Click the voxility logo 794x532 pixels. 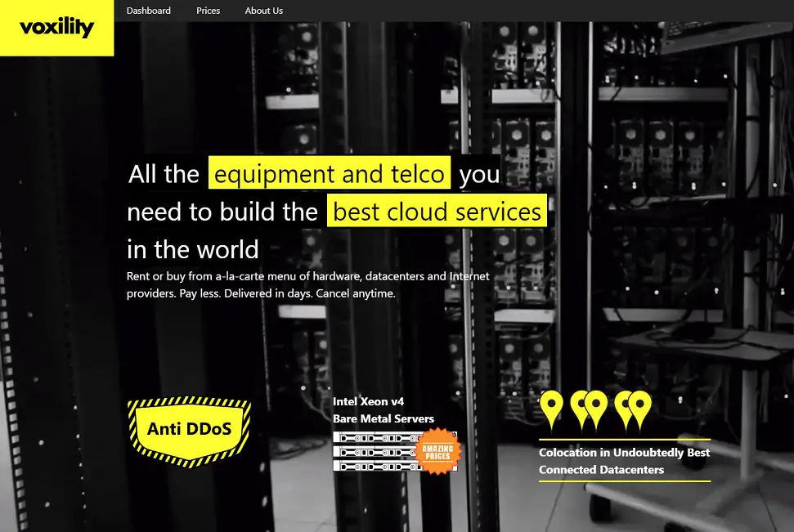pyautogui.click(x=56, y=27)
